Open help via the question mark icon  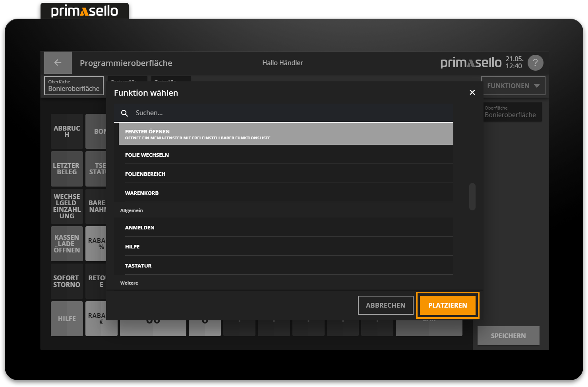(x=535, y=62)
